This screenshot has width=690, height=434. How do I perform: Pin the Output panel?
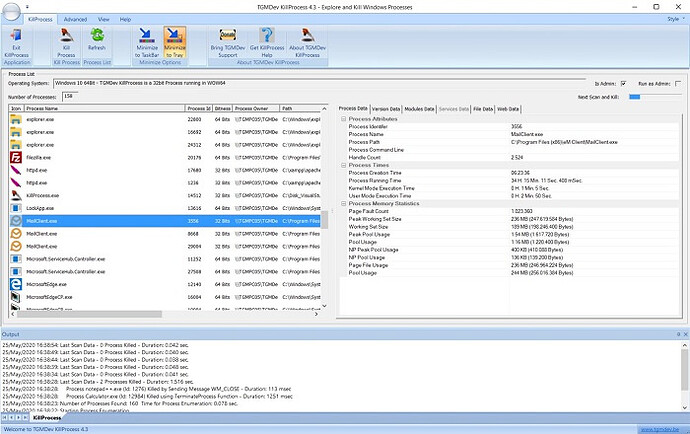[678, 335]
